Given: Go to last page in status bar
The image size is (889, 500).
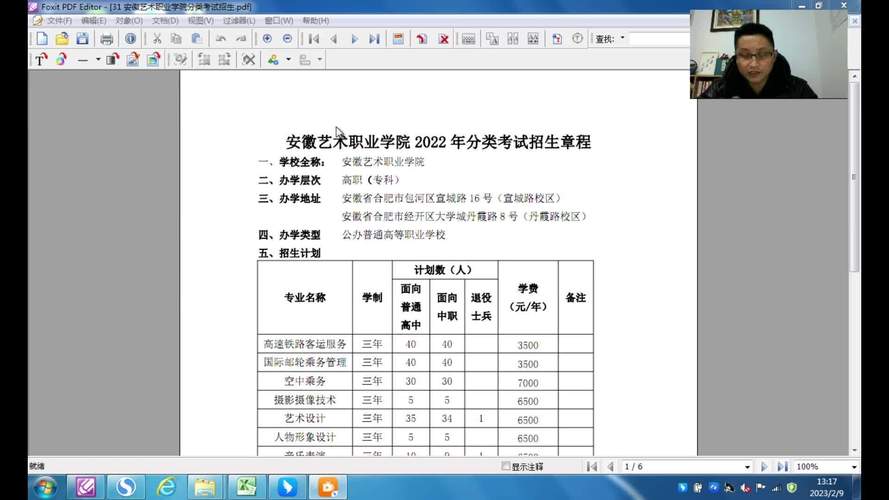Looking at the screenshot, I should click(x=782, y=467).
